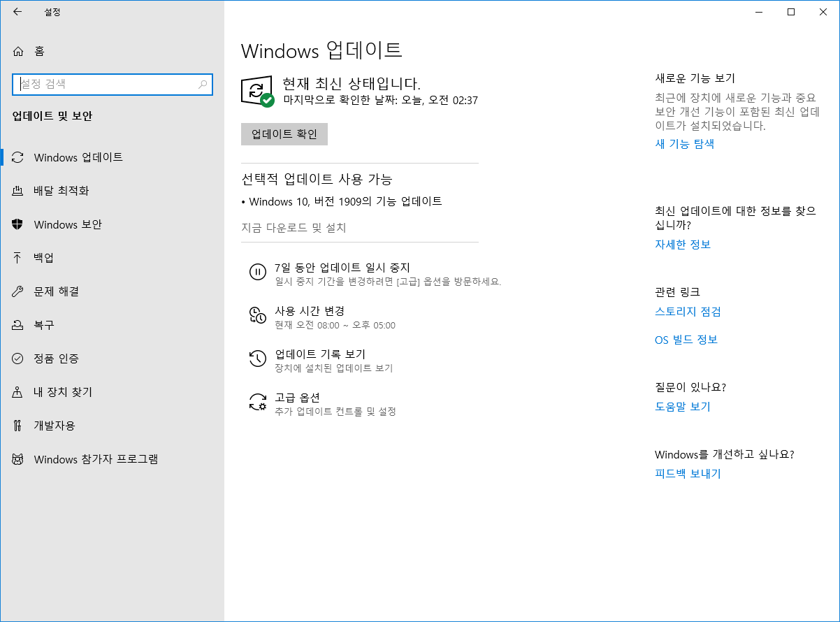This screenshot has height=622, width=840.
Task: Click the 백업 upload arrow icon
Action: (18, 258)
